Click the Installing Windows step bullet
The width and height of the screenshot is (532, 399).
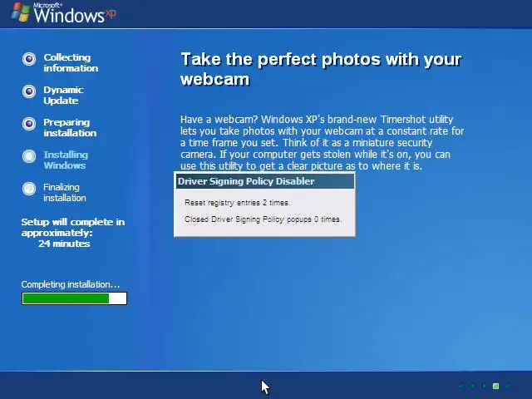pos(29,156)
